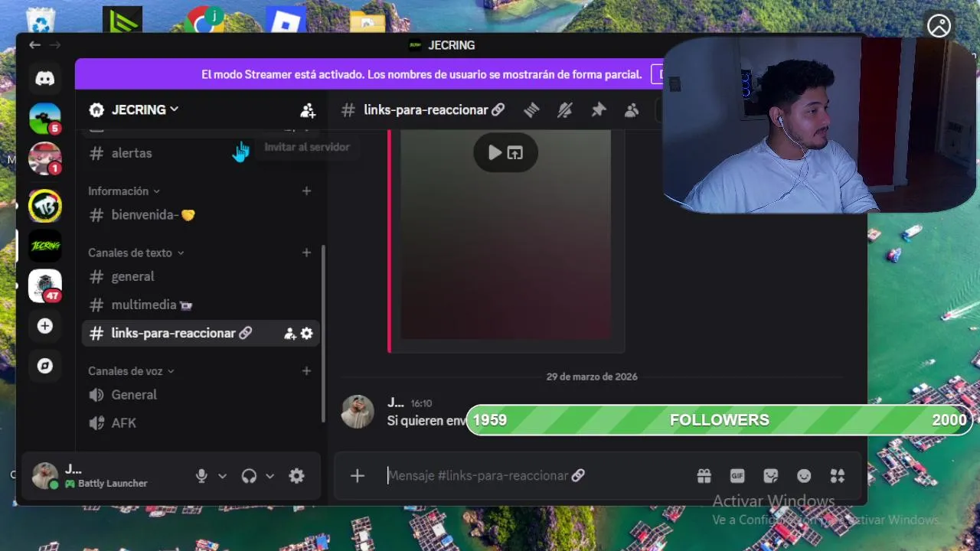Open user settings gear icon
Image resolution: width=980 pixels, height=551 pixels.
pyautogui.click(x=296, y=476)
